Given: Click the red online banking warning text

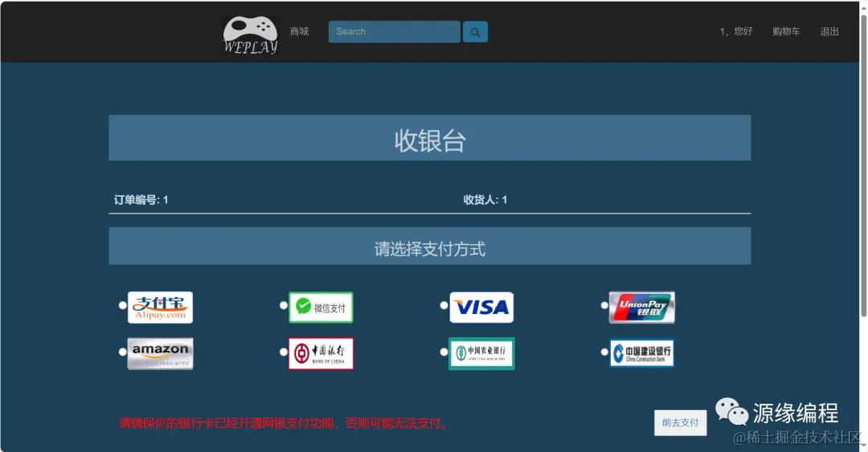Looking at the screenshot, I should coord(283,423).
